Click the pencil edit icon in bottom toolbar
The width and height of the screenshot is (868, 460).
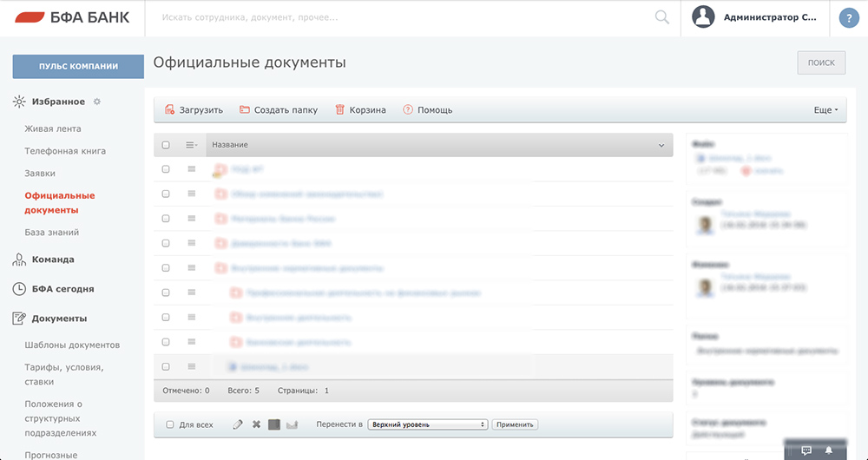click(238, 424)
